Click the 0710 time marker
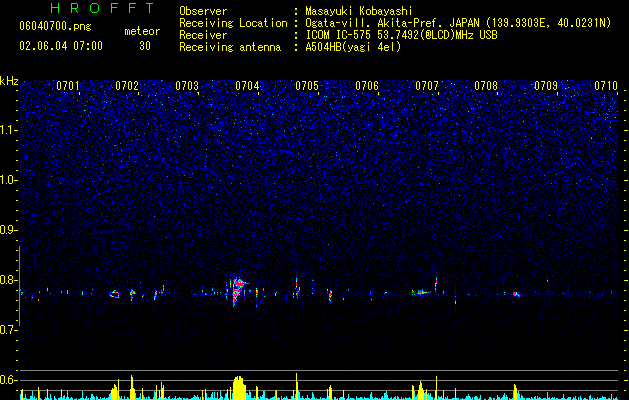 tap(606, 85)
